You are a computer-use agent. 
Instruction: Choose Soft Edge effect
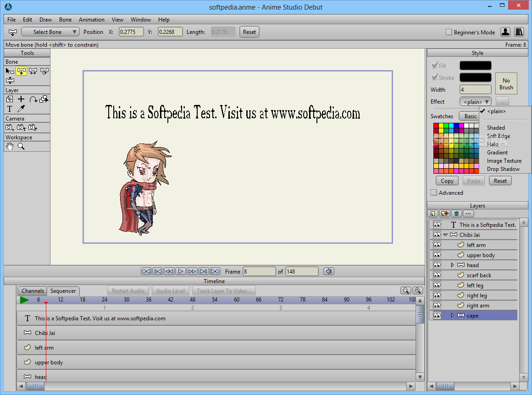point(499,136)
